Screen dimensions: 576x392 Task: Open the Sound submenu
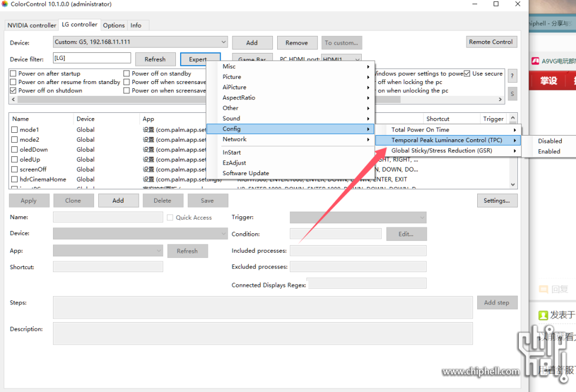[290, 118]
